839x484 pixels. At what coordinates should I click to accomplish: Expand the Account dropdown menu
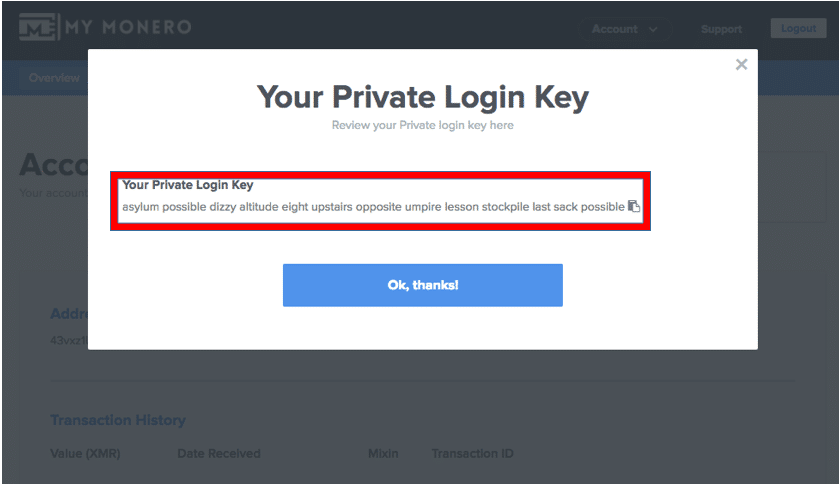coord(624,29)
